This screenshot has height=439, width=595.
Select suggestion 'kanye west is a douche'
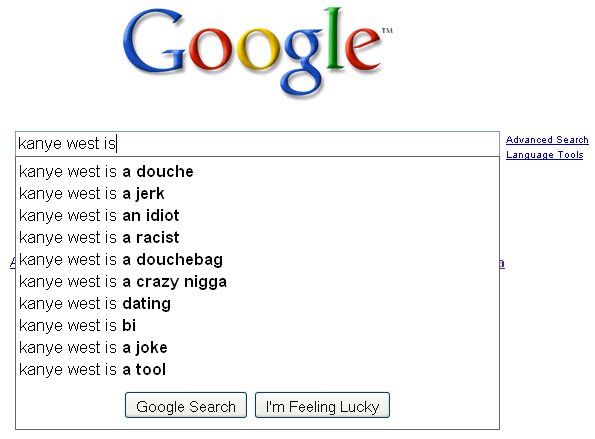click(x=257, y=172)
